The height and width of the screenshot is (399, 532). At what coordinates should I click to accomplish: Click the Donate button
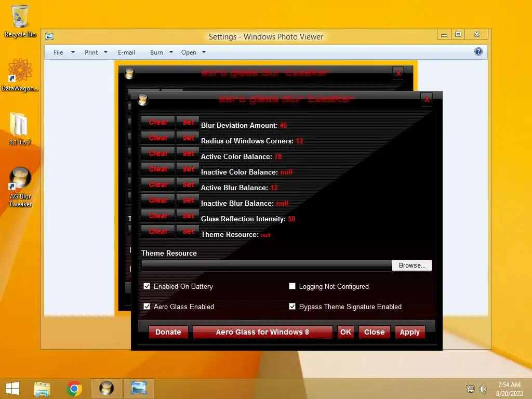click(x=168, y=332)
